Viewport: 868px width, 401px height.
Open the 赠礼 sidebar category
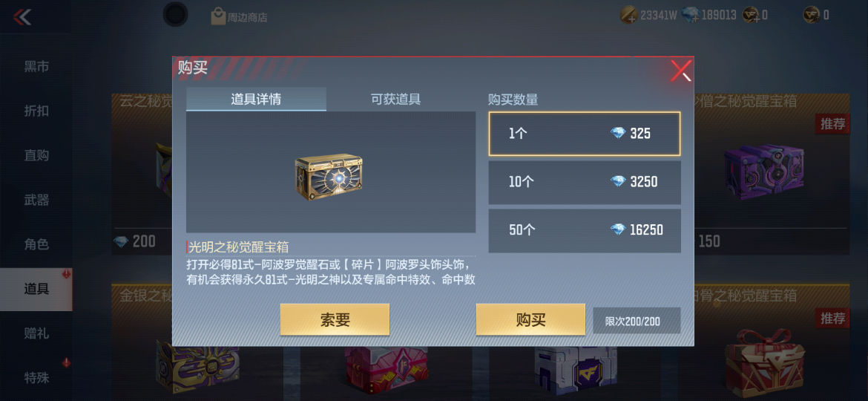[x=36, y=333]
